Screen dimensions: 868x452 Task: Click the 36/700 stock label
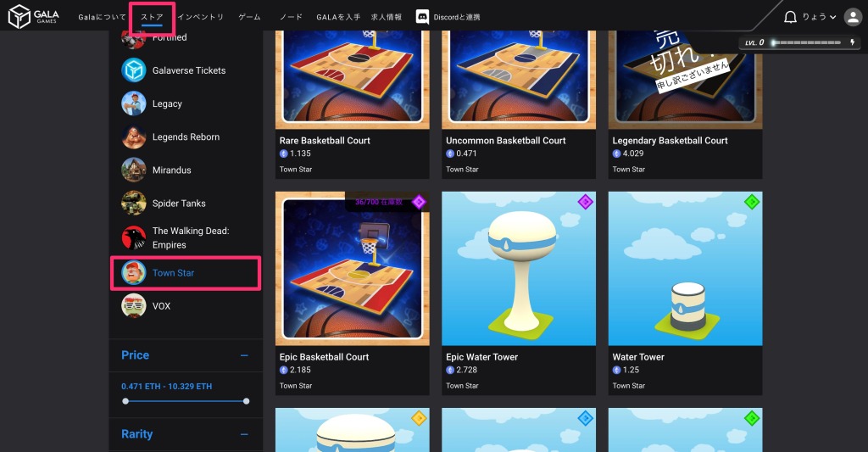379,202
